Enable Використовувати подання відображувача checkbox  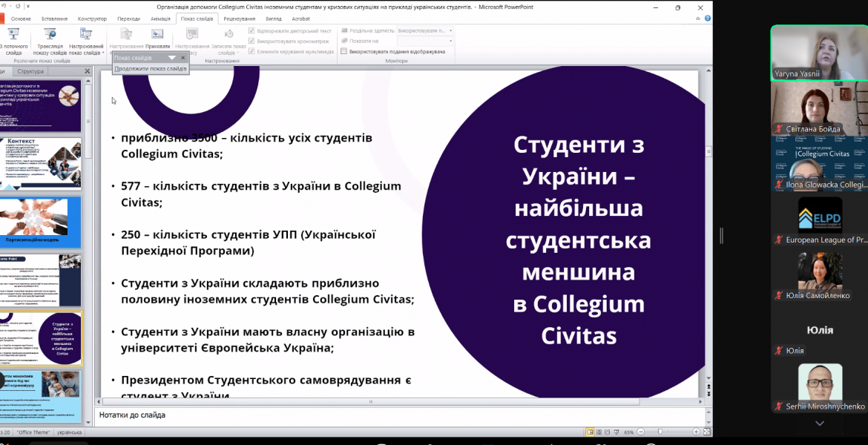pos(343,51)
